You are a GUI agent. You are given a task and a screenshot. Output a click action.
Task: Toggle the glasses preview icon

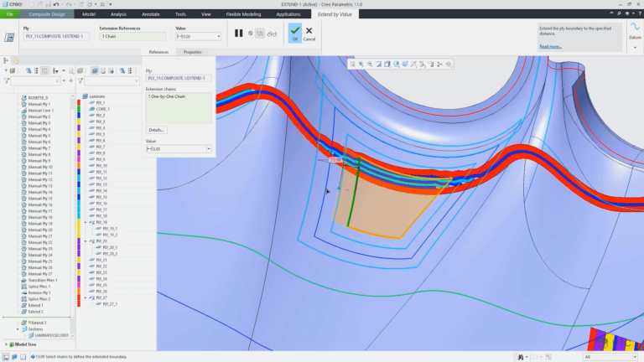[272, 34]
